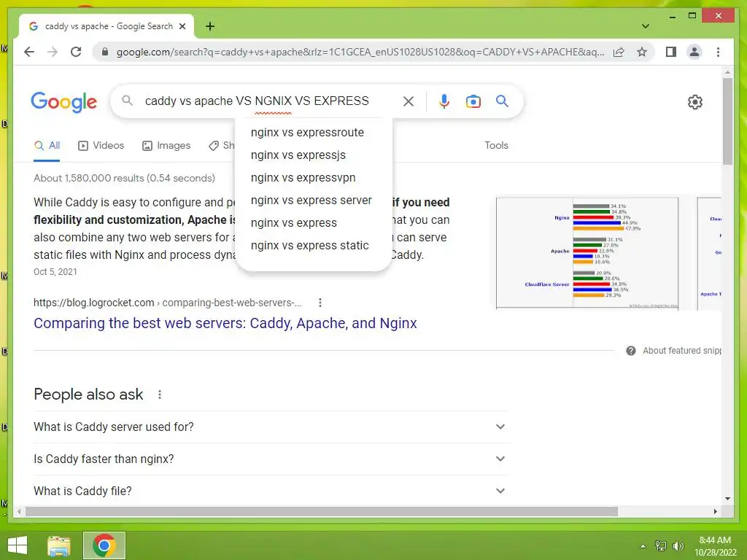Expand Is Caddy faster than nginx
747x560 pixels.
[271, 459]
